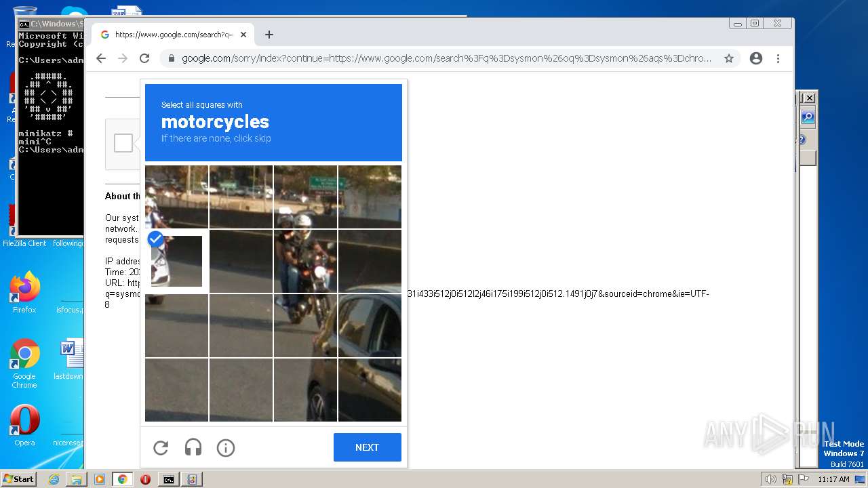
Task: Select tile showing riders' torsos on motorcycle
Action: 305,261
